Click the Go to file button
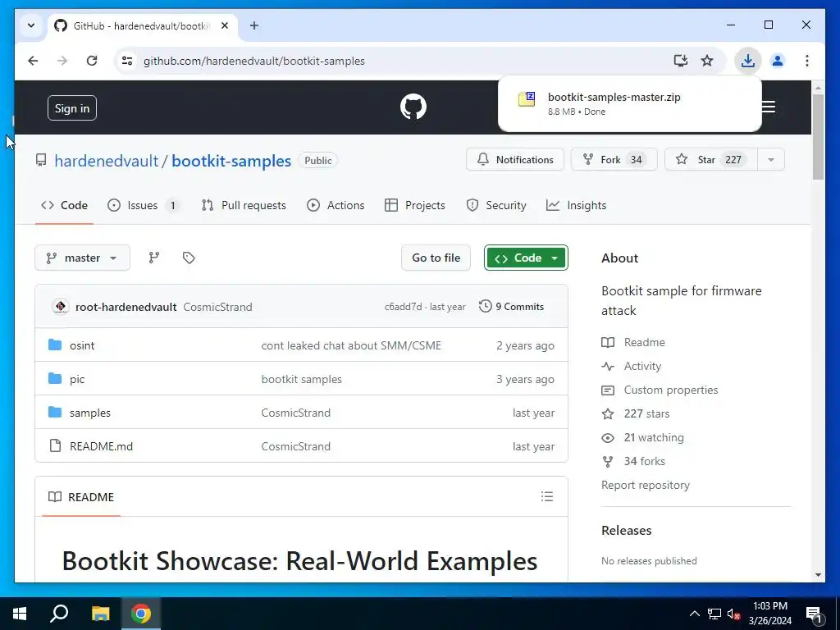 click(x=436, y=258)
